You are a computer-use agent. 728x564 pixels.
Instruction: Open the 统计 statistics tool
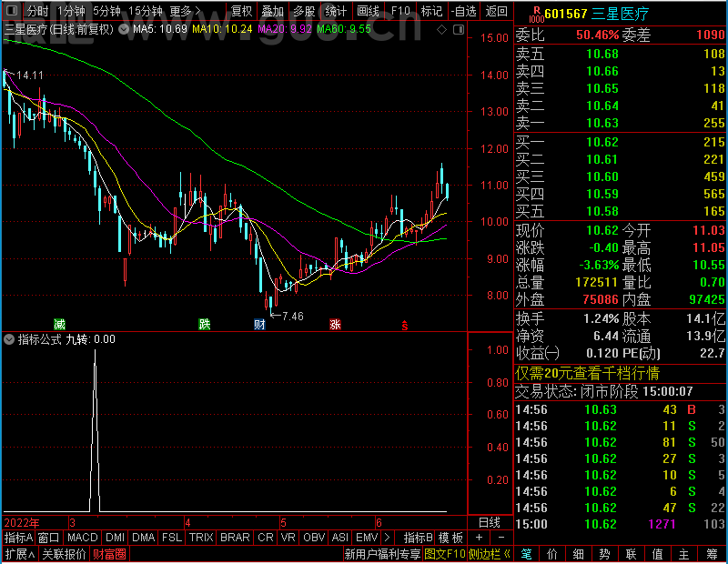point(336,11)
